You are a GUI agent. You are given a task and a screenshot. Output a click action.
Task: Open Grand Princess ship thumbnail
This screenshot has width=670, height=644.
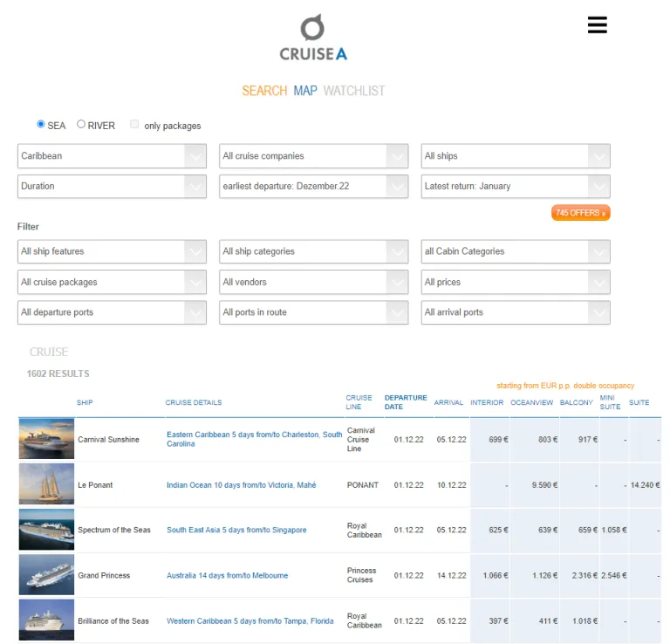pyautogui.click(x=46, y=575)
